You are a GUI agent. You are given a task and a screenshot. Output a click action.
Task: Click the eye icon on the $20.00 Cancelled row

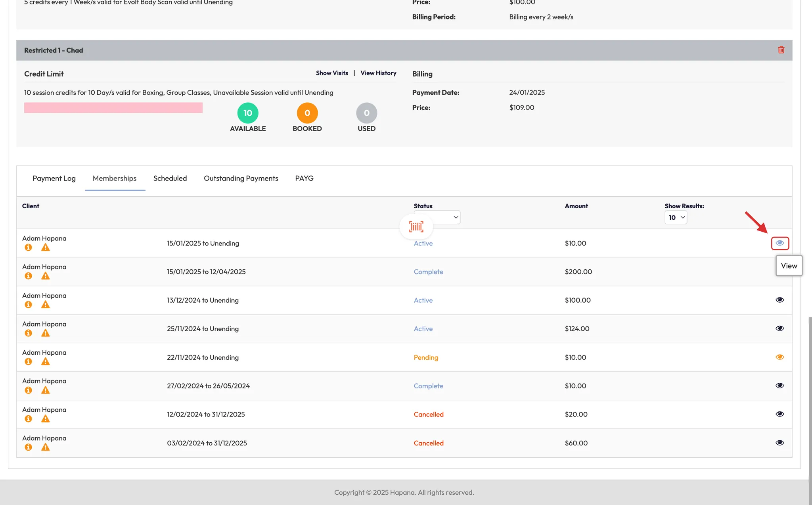click(779, 414)
